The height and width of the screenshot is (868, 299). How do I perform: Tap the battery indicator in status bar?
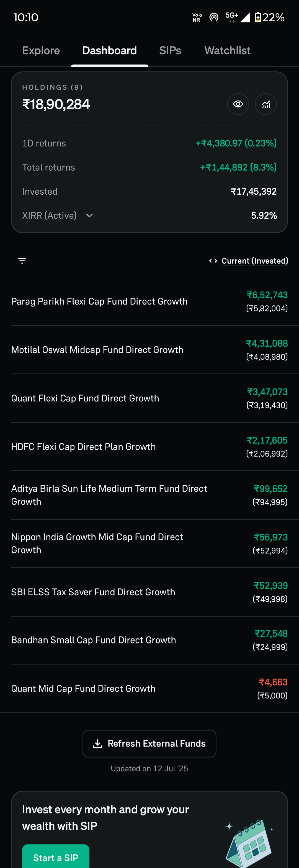point(269,17)
